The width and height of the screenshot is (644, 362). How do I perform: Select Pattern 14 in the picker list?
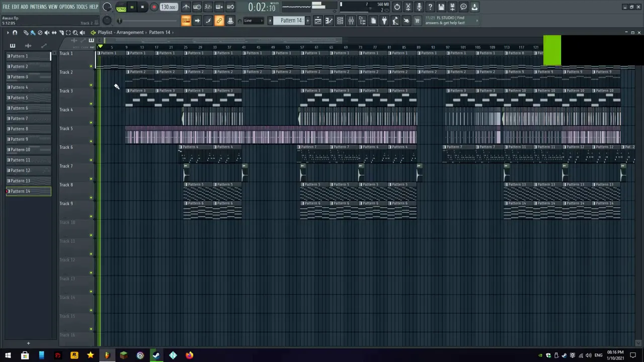(28, 192)
